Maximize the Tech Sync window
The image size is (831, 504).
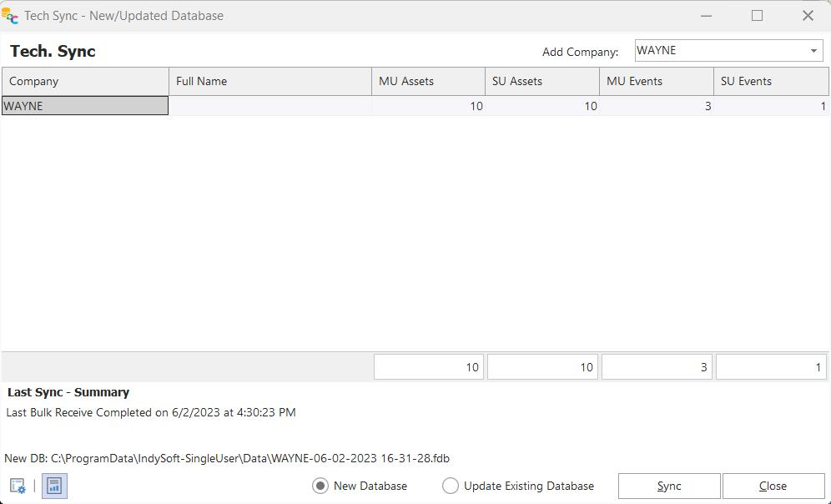click(757, 16)
